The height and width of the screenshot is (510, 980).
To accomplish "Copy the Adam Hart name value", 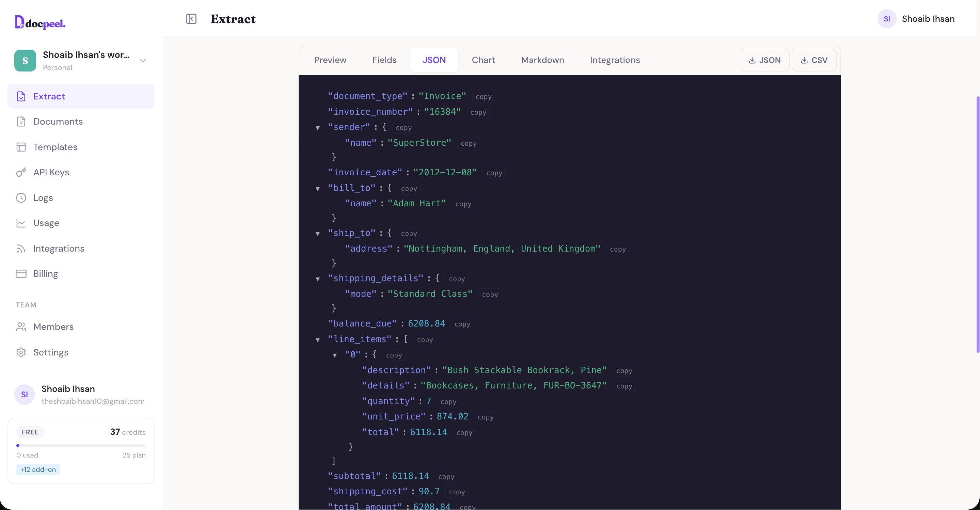I will click(x=463, y=204).
